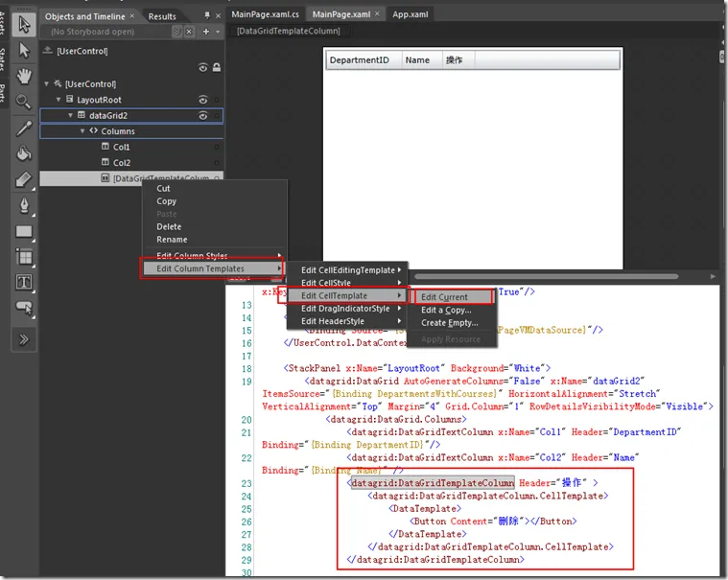This screenshot has height=580, width=728.
Task: Select the Zoom magnifier tool
Action: click(24, 102)
